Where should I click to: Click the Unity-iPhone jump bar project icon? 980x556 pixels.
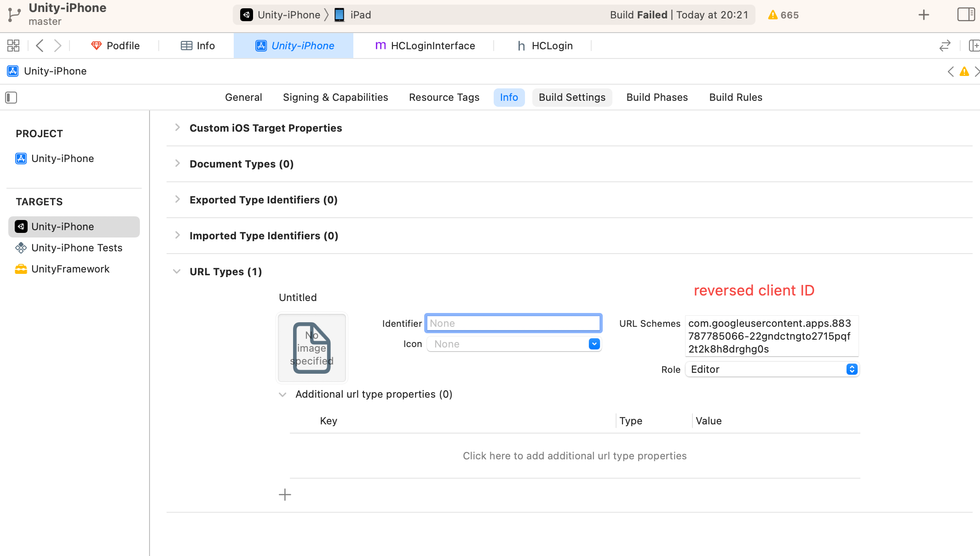(x=13, y=71)
